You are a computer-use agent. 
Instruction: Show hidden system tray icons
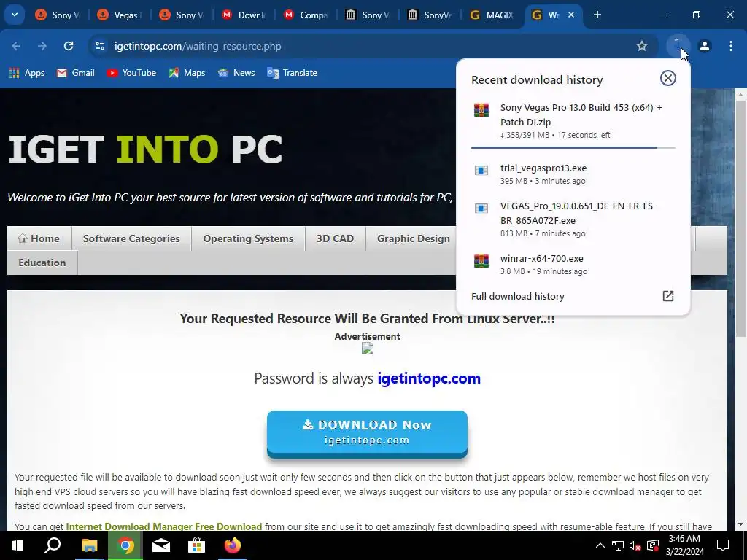click(600, 545)
